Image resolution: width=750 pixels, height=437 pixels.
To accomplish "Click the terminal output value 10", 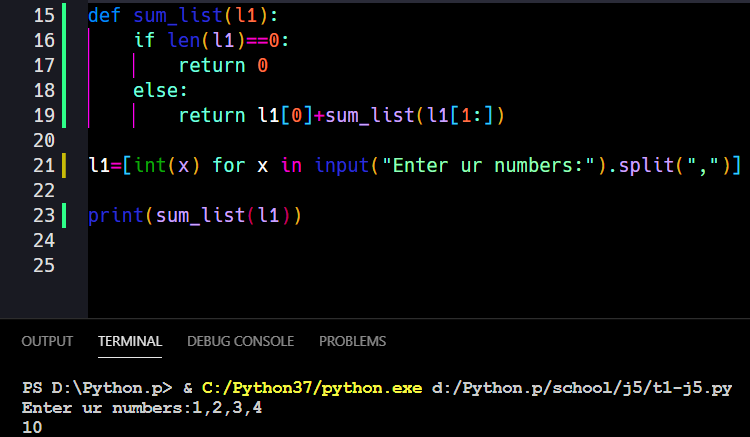I will click(x=31, y=427).
